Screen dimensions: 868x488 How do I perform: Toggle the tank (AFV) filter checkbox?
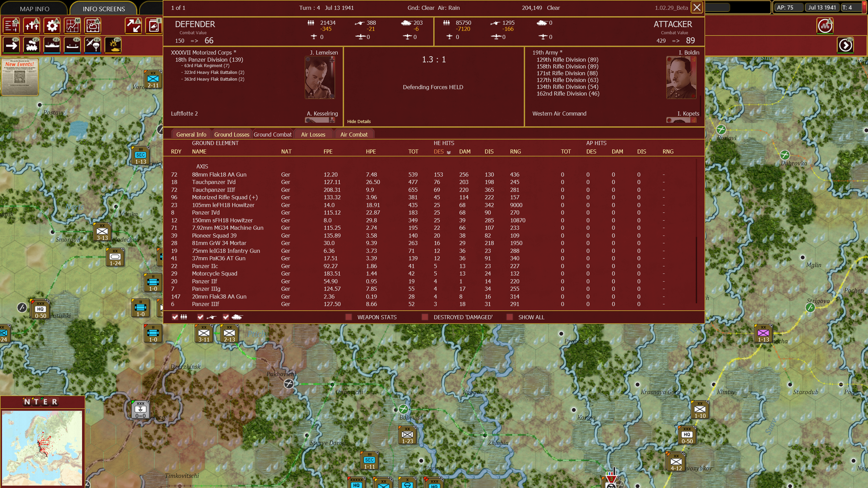pyautogui.click(x=226, y=317)
